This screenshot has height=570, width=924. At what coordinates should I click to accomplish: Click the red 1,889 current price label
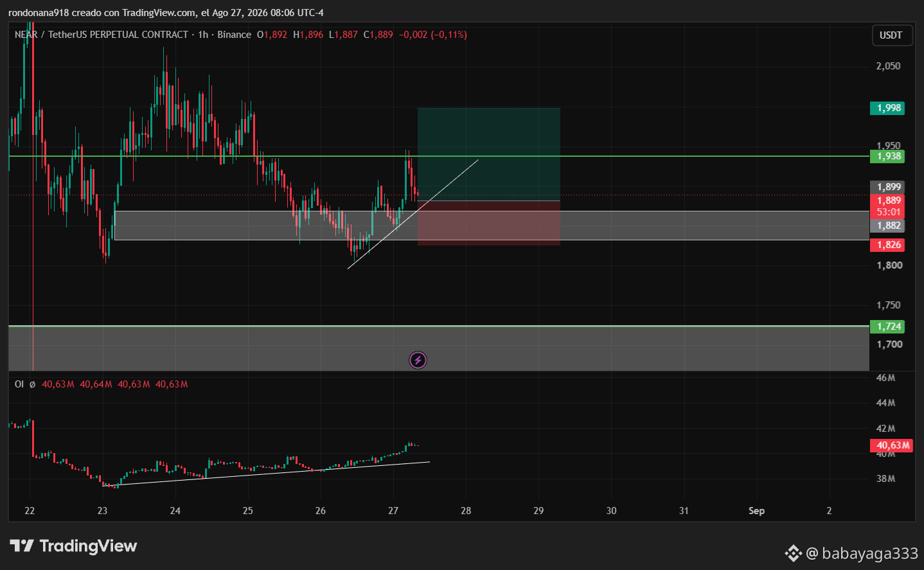(x=887, y=200)
